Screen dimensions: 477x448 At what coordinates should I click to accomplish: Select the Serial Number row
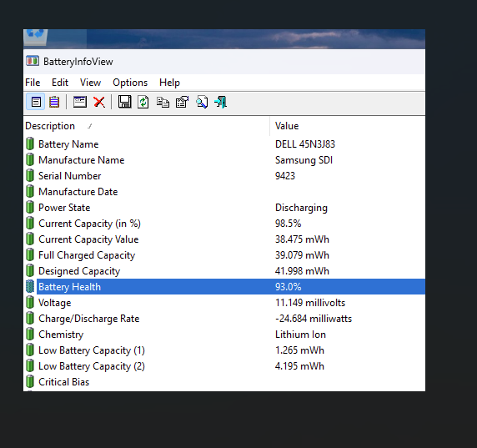coord(224,175)
